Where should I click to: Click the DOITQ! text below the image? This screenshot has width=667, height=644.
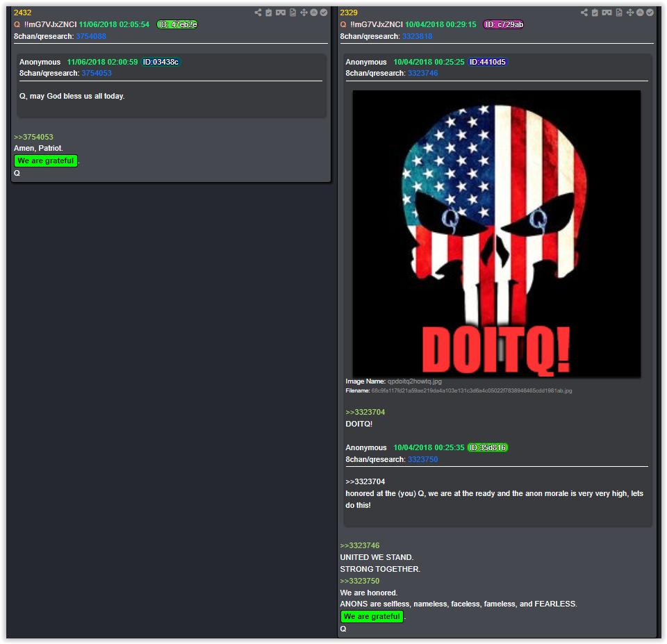coord(359,424)
